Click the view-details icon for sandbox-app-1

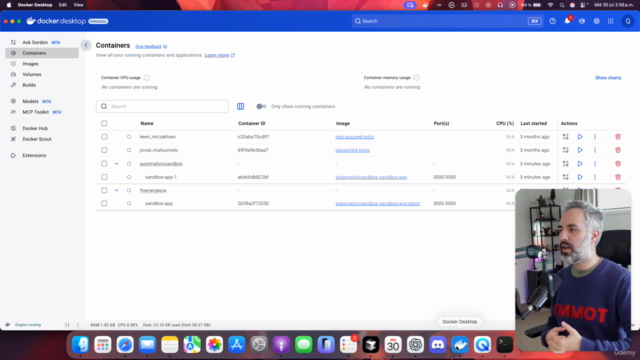tap(565, 177)
